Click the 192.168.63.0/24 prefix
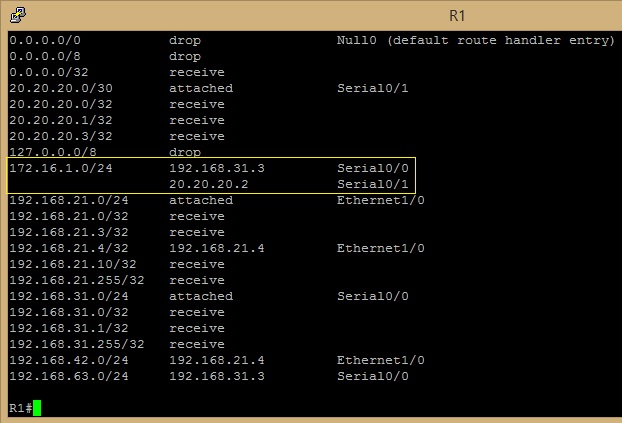 pyautogui.click(x=69, y=376)
